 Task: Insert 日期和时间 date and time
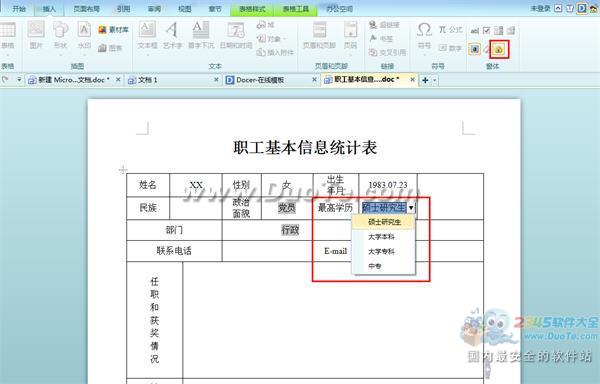236,35
